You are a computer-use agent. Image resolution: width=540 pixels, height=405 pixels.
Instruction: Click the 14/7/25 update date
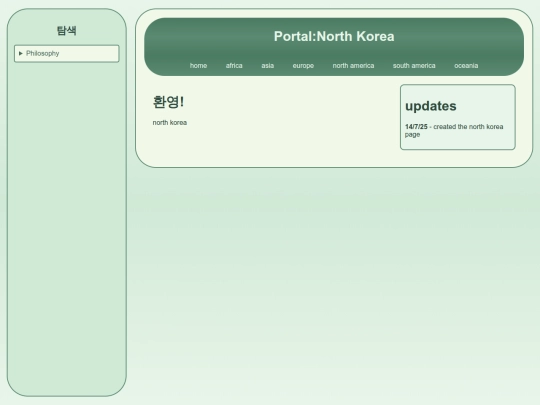(416, 127)
